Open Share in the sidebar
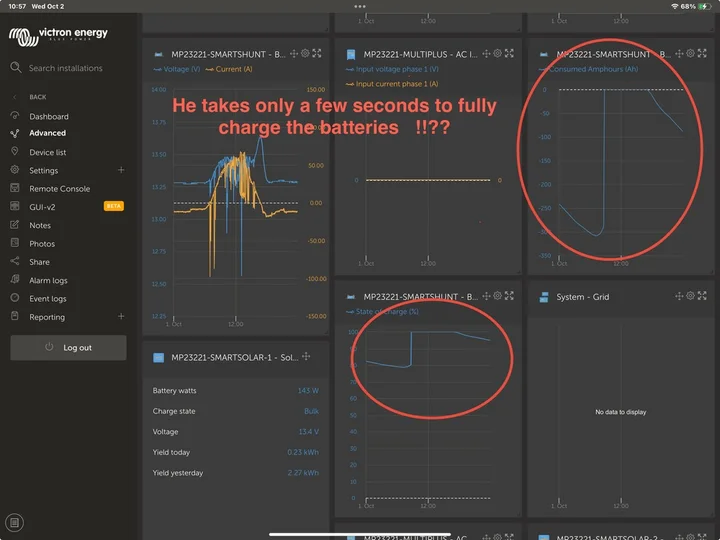 pyautogui.click(x=39, y=262)
